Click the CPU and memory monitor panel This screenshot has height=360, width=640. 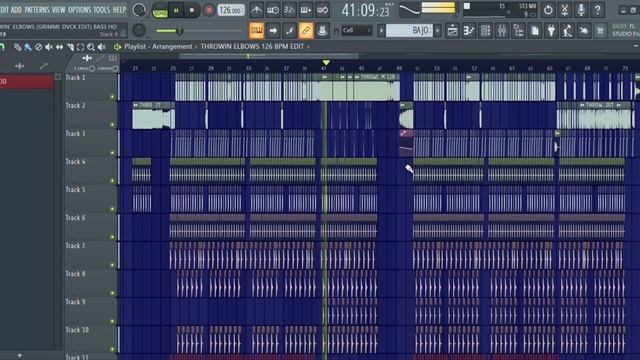(x=500, y=10)
